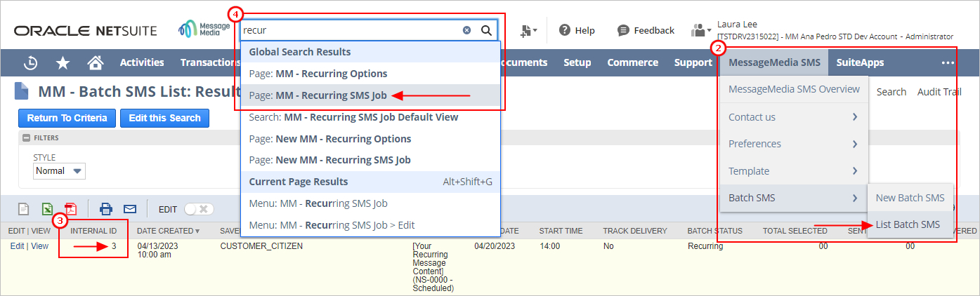Open the row's Edit link

click(x=17, y=246)
